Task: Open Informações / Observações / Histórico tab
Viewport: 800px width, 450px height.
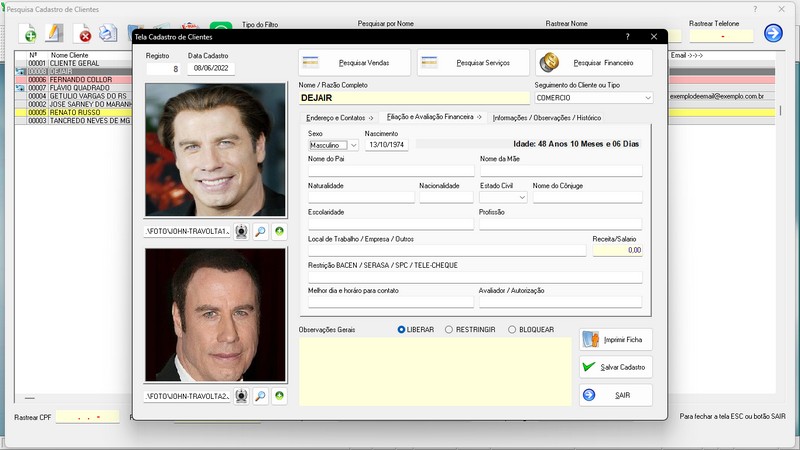Action: tap(547, 117)
